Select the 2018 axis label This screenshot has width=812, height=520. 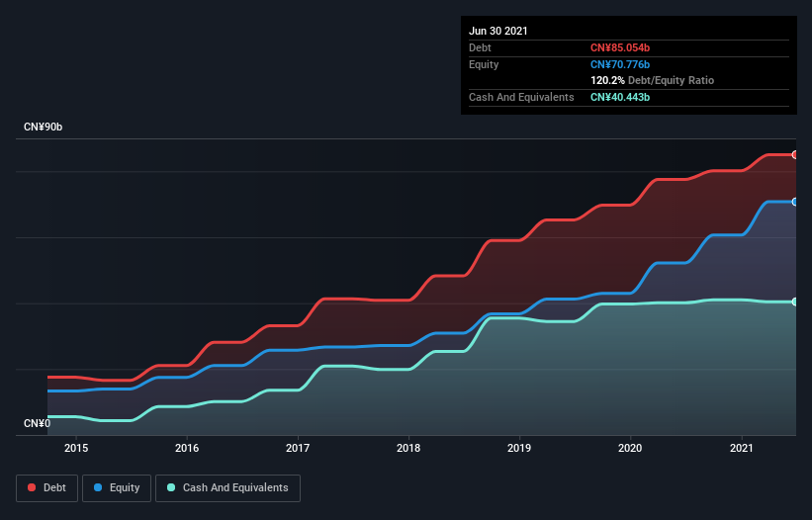pos(408,448)
